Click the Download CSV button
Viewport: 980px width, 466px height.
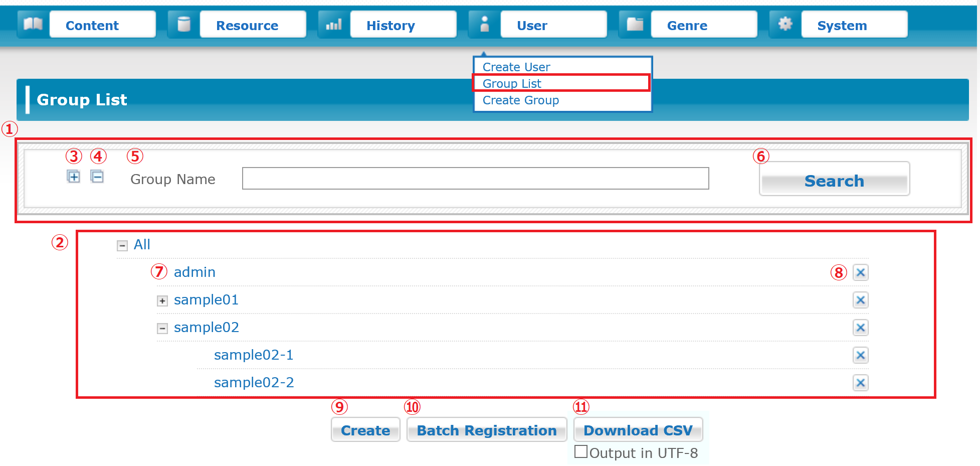638,430
